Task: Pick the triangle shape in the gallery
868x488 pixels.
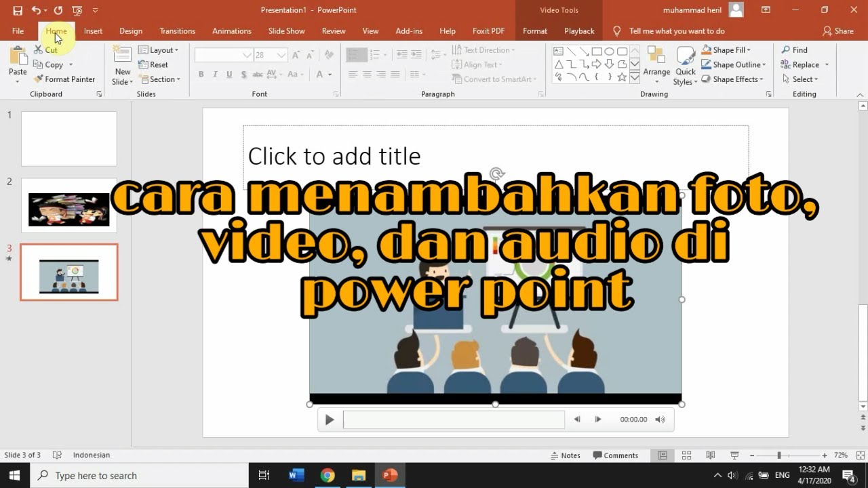Action: (558, 64)
